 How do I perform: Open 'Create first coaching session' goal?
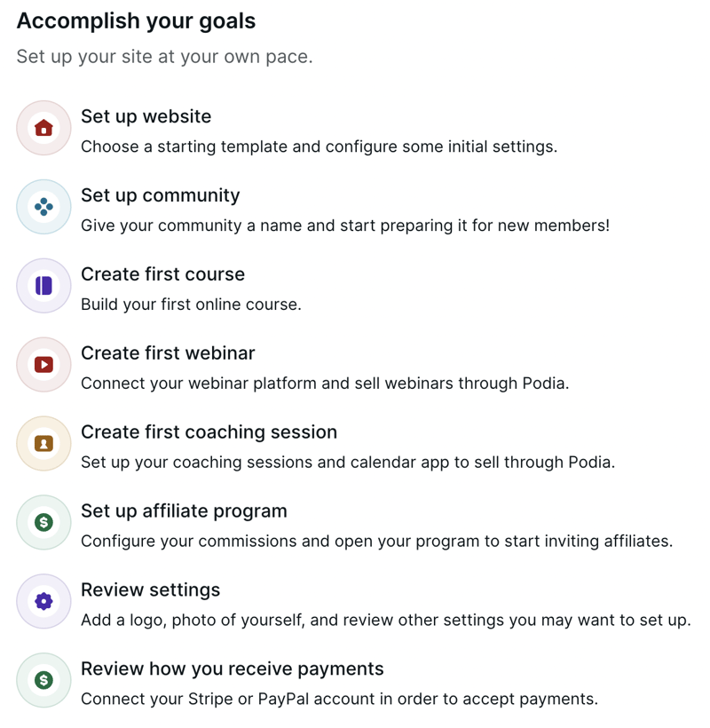pyautogui.click(x=209, y=432)
